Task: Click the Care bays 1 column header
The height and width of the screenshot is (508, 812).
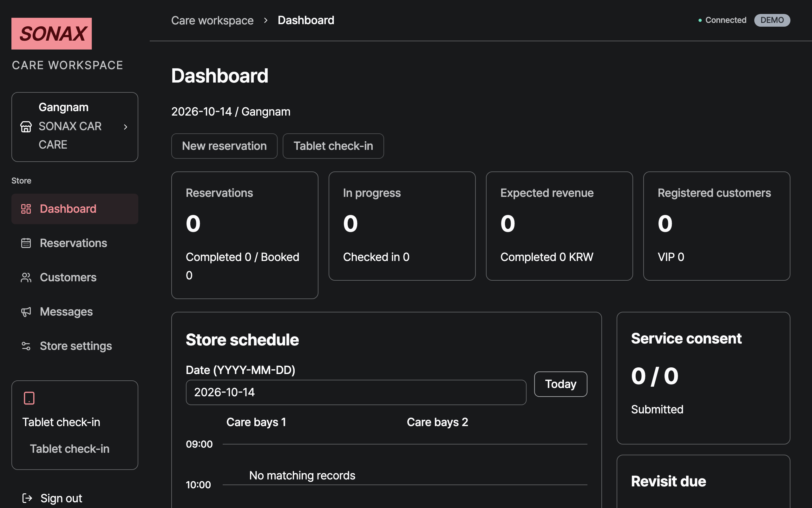Action: pos(256,422)
